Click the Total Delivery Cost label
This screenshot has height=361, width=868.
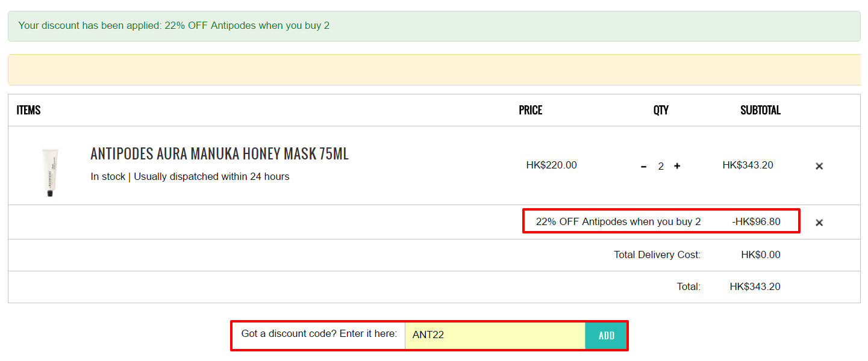click(657, 255)
